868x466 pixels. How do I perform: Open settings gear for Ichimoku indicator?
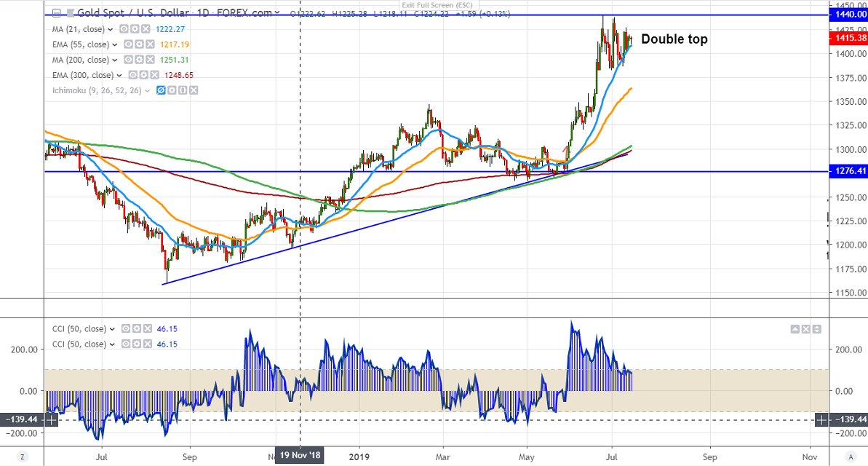tap(172, 90)
